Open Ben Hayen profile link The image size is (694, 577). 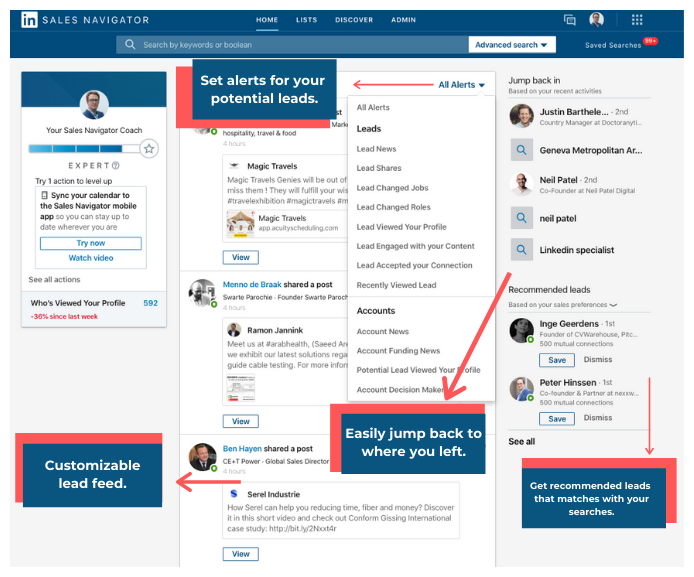(x=242, y=449)
